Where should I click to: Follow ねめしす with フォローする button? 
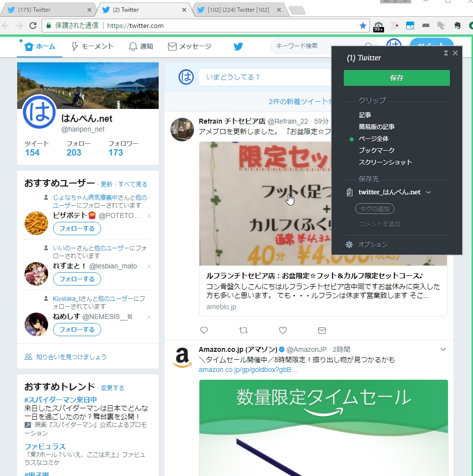pos(77,330)
